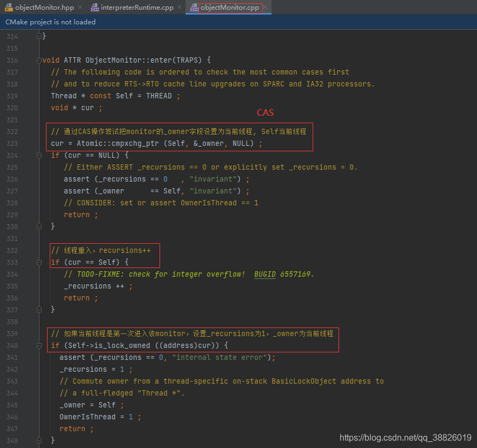Click the 'return ;' statement on line 336
The image size is (477, 448).
coord(81,298)
